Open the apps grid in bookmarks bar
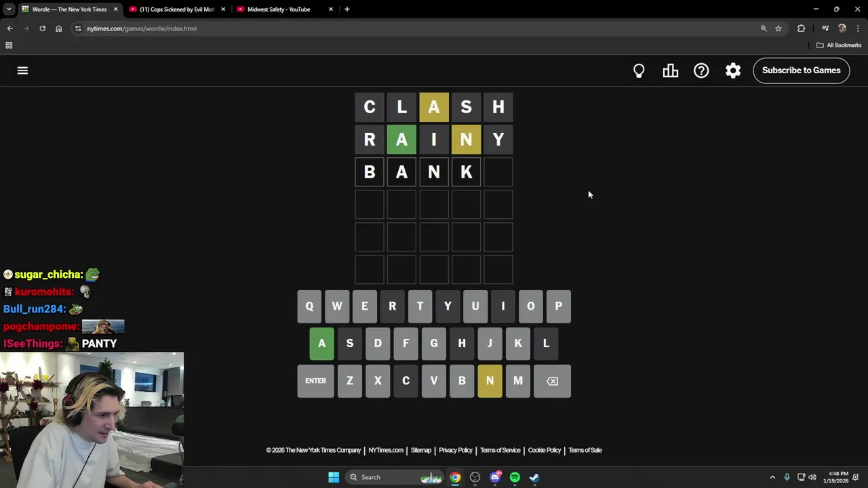 click(9, 45)
